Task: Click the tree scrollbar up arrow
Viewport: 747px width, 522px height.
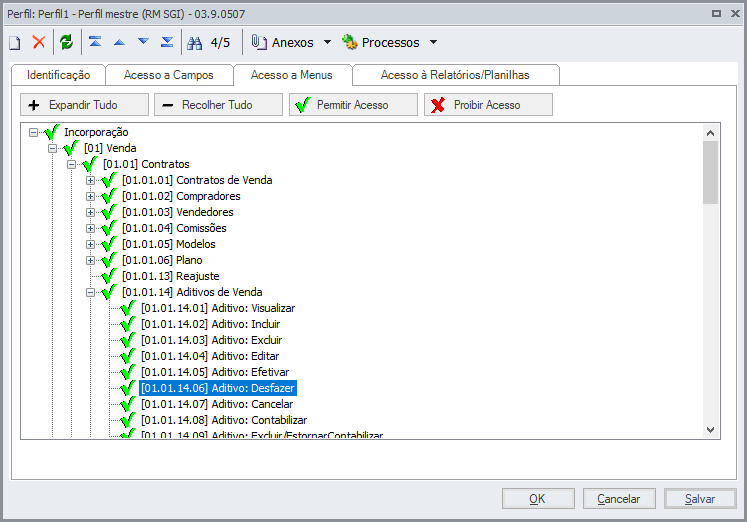Action: click(x=710, y=133)
